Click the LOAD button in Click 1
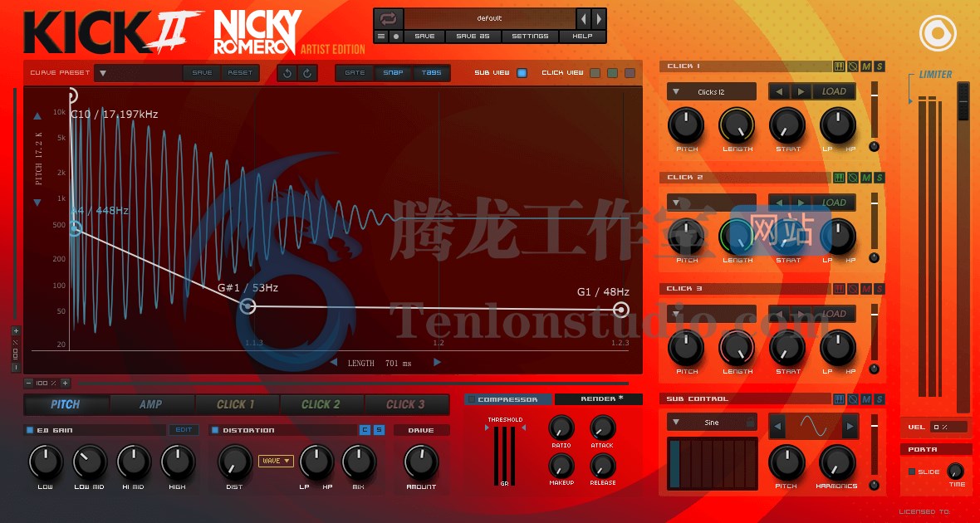980x523 pixels. tap(834, 92)
